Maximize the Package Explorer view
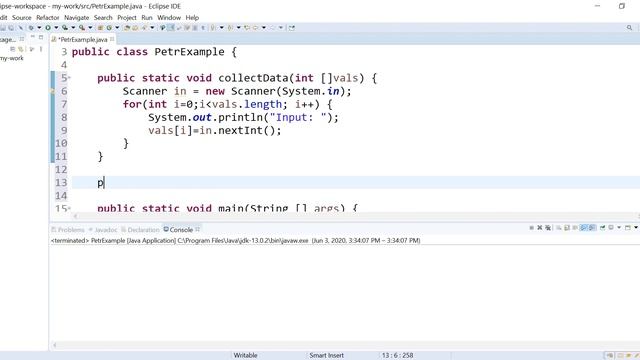The height and width of the screenshot is (360, 640). (41, 38)
